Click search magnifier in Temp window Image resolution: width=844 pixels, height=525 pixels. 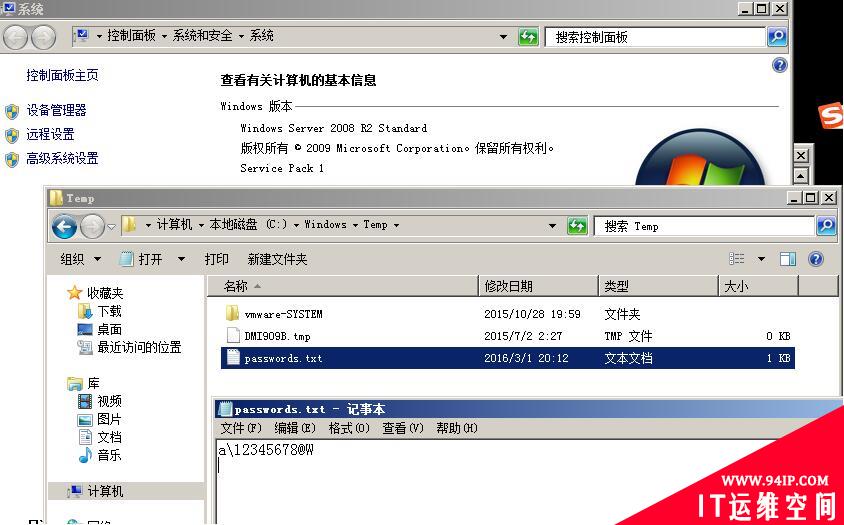[826, 226]
